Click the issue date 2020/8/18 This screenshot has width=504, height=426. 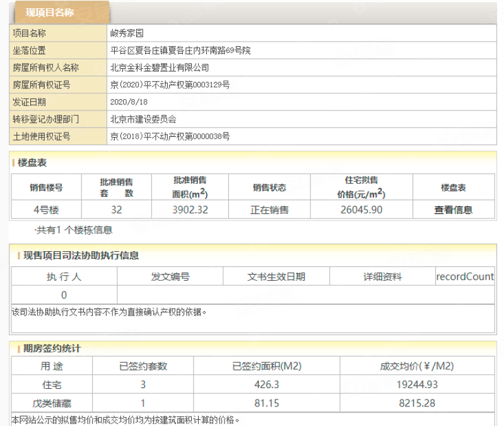[x=129, y=102]
